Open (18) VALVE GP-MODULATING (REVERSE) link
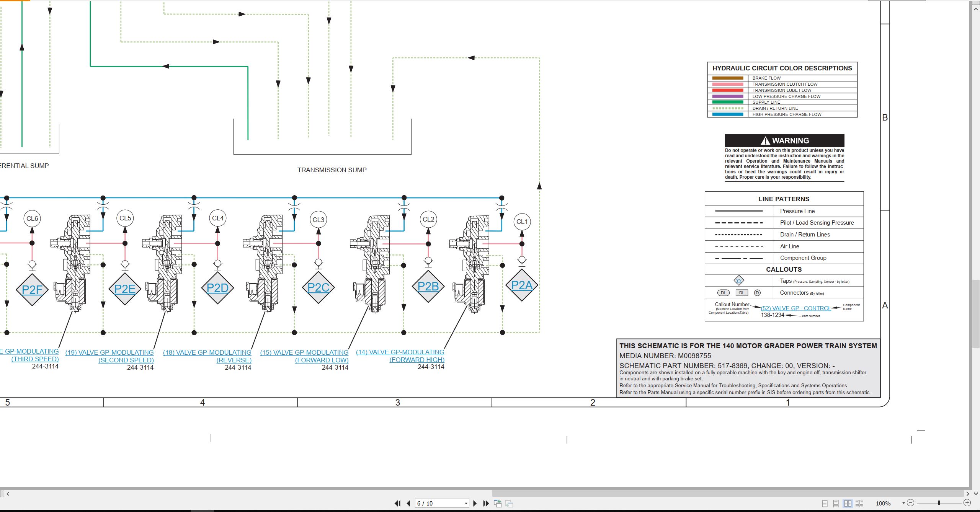This screenshot has height=512, width=980. click(x=207, y=356)
